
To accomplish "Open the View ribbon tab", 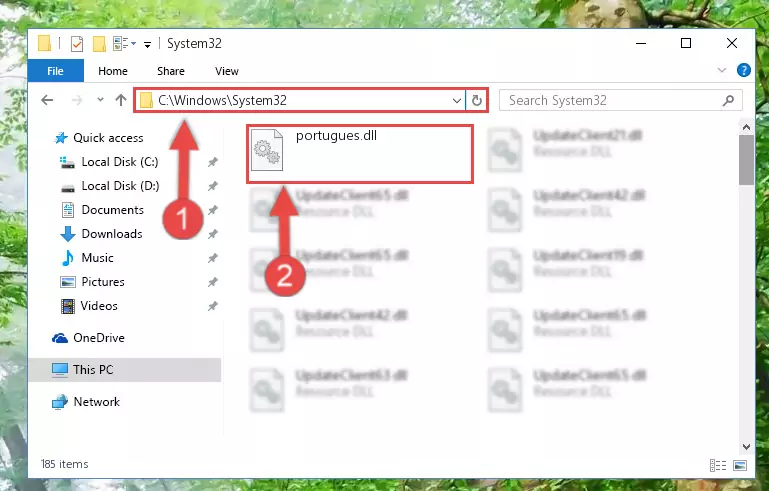I will pyautogui.click(x=227, y=71).
